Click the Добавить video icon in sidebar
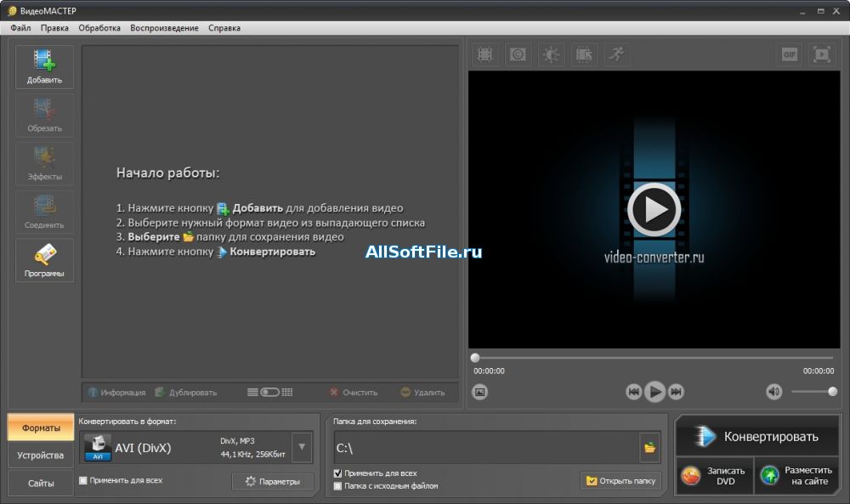Image resolution: width=850 pixels, height=504 pixels. (44, 66)
